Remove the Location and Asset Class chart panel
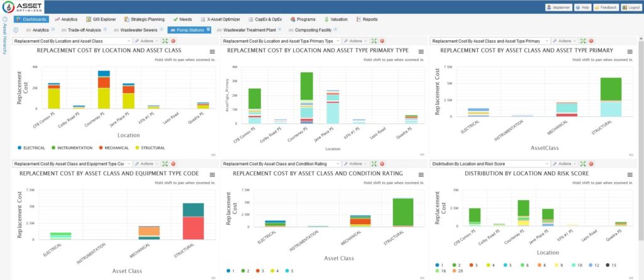The height and width of the screenshot is (280, 644). point(173,41)
